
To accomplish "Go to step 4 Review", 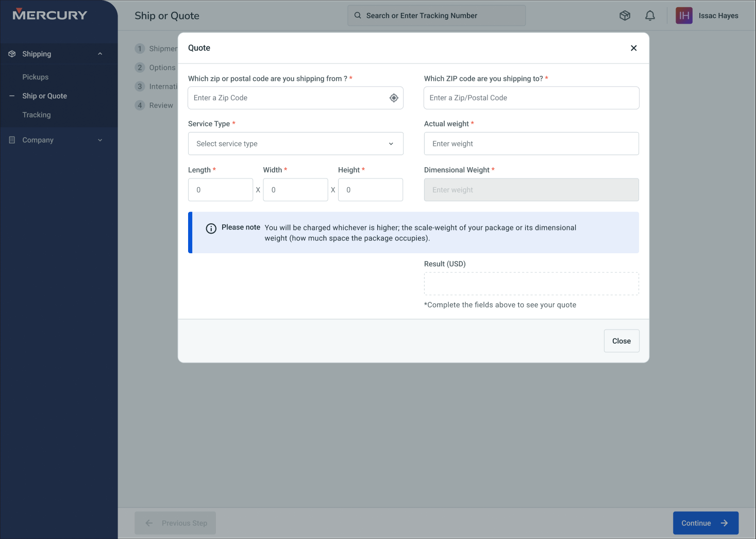I will click(154, 105).
